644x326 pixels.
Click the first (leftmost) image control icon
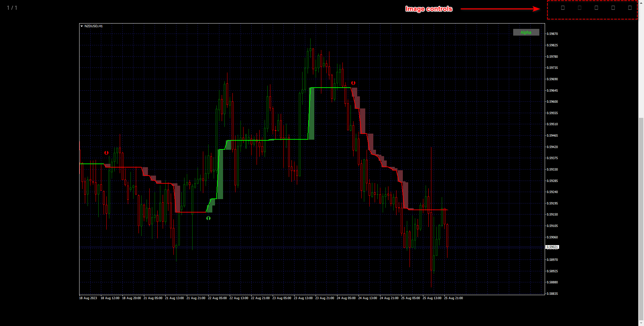click(x=563, y=8)
